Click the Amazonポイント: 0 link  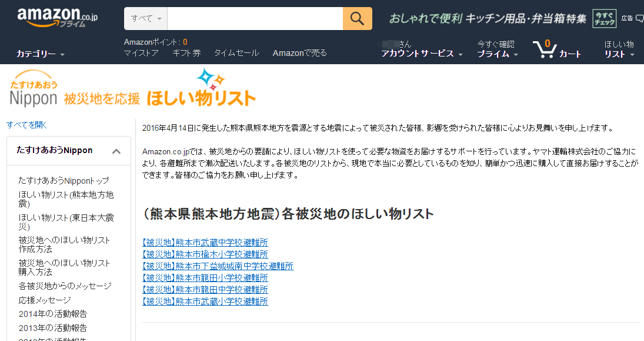click(156, 42)
